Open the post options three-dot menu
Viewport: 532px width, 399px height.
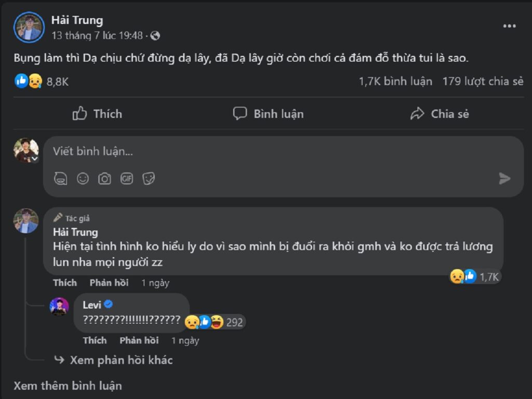pyautogui.click(x=509, y=26)
